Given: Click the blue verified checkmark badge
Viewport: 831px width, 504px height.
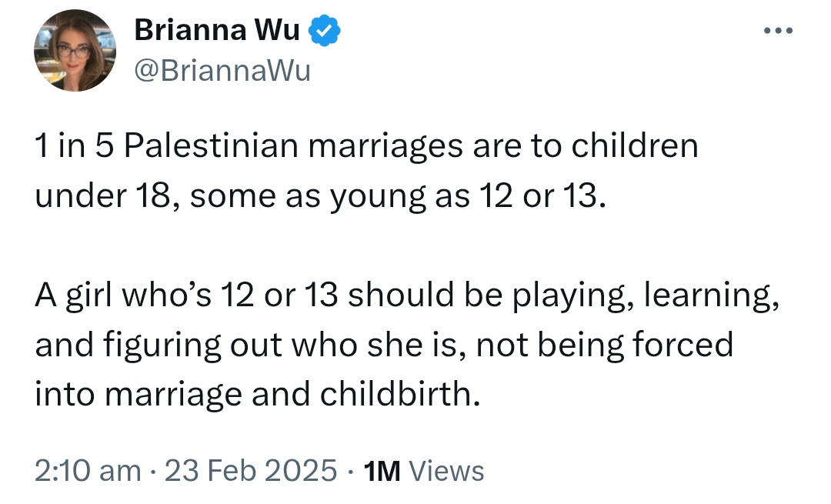Looking at the screenshot, I should click(324, 31).
